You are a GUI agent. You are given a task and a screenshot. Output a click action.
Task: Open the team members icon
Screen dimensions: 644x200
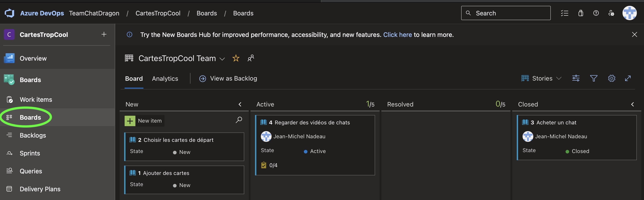[x=251, y=58]
